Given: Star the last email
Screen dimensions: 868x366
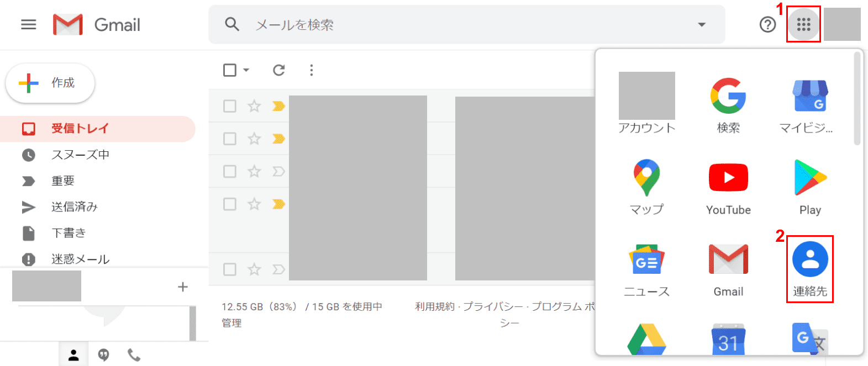Looking at the screenshot, I should (x=254, y=269).
